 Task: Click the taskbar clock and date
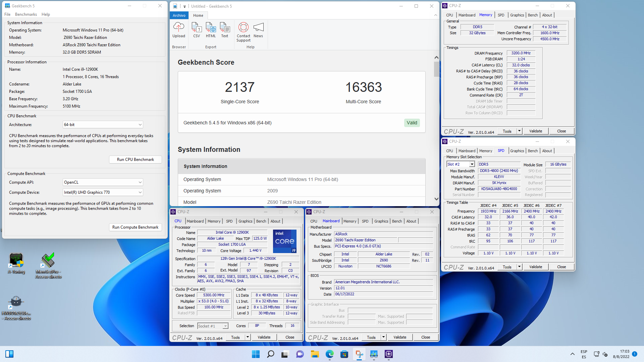pos(621,354)
